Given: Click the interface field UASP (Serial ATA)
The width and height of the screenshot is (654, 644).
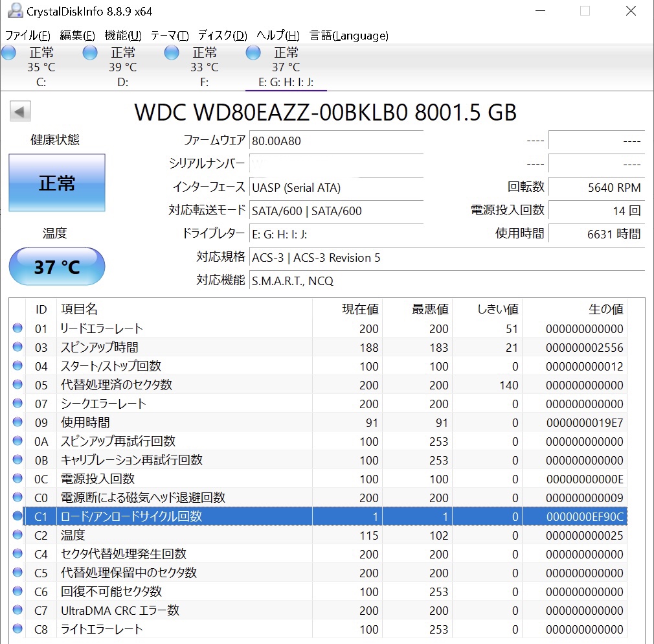Looking at the screenshot, I should click(336, 187).
